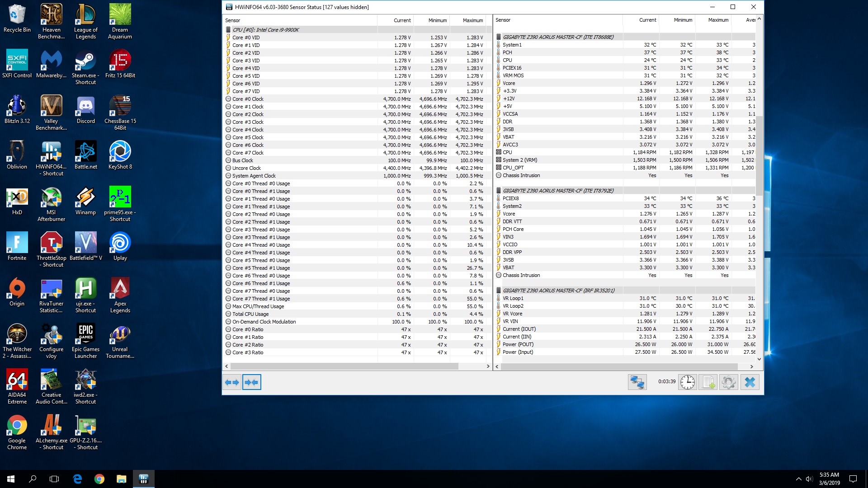Open Dream Aquarium desktop icon

coord(120,22)
